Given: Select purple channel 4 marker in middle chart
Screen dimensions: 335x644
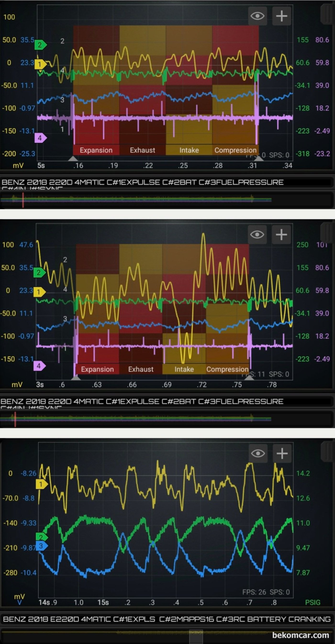Looking at the screenshot, I should click(x=39, y=366).
